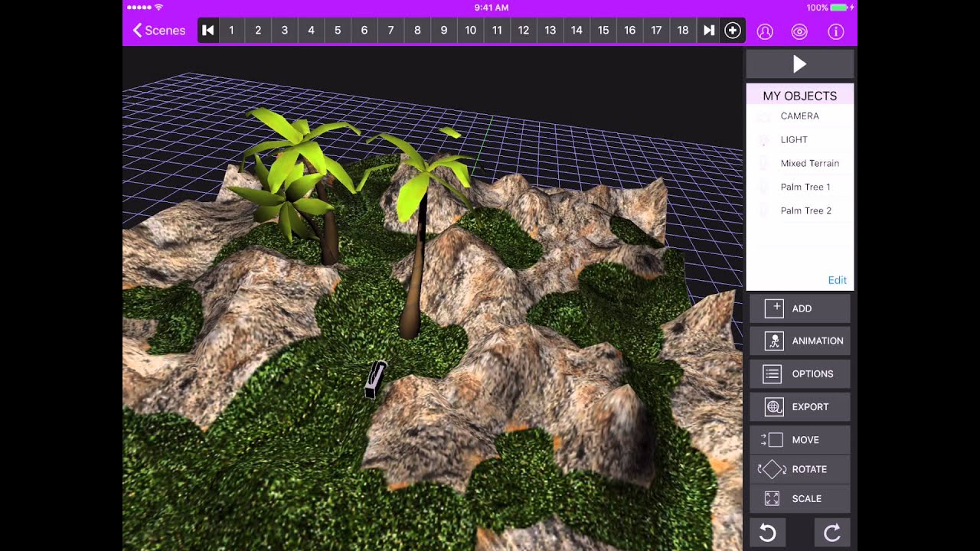Jump to first frame in timeline
The width and height of the screenshot is (980, 551).
pyautogui.click(x=208, y=30)
